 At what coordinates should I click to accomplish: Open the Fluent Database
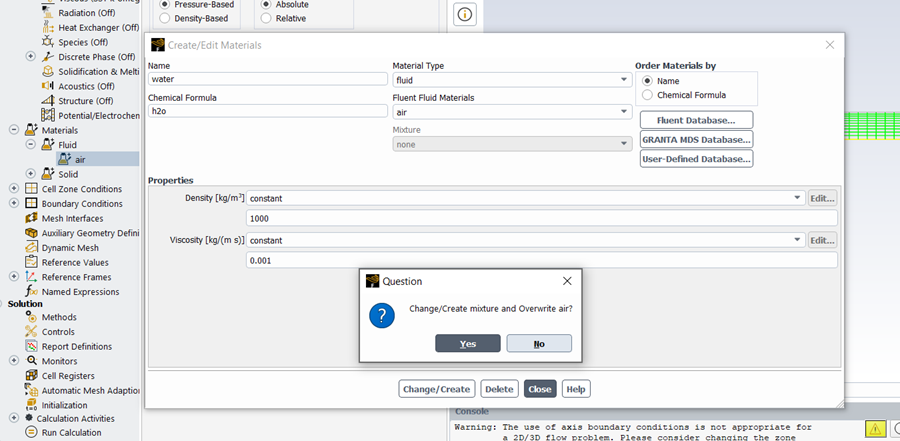pyautogui.click(x=696, y=121)
